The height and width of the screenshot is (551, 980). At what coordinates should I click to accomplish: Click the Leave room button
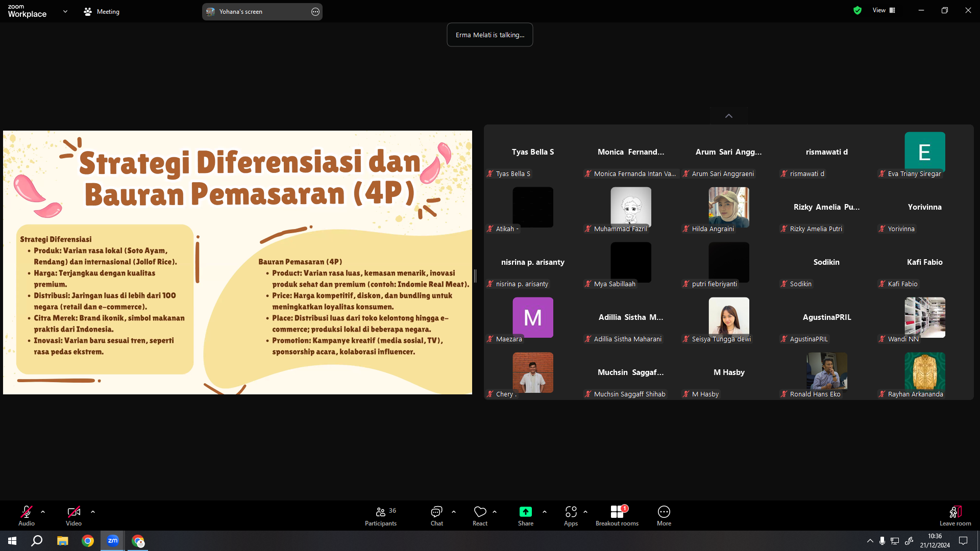click(x=955, y=516)
